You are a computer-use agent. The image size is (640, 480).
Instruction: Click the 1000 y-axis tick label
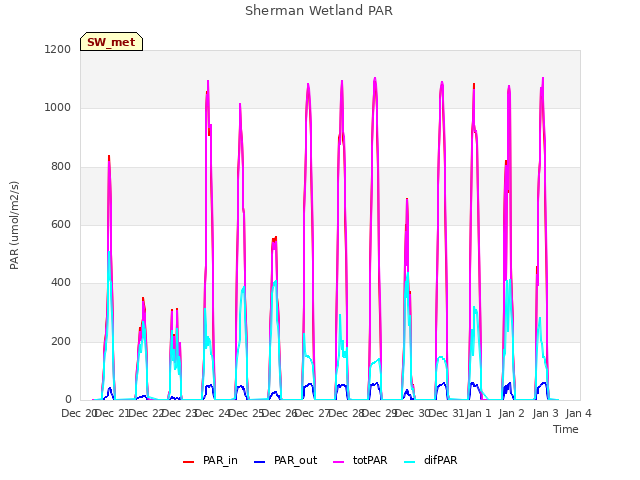coord(58,108)
